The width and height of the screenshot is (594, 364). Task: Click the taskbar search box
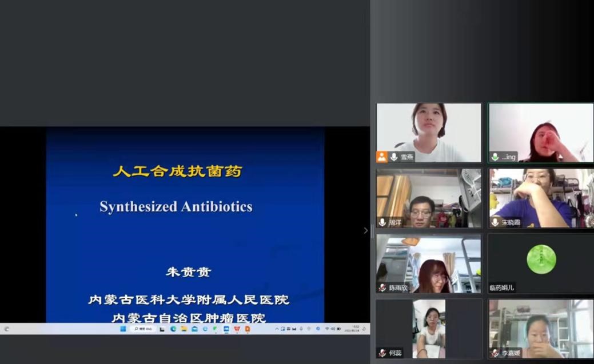142,329
